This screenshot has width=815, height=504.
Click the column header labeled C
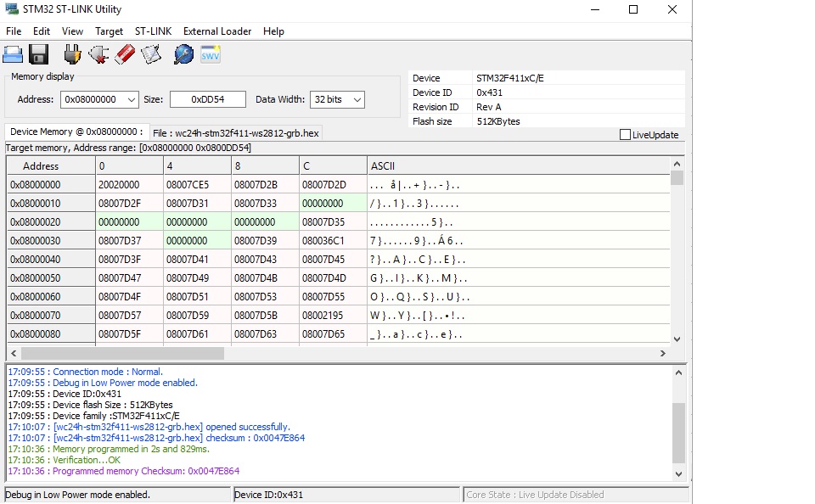(x=333, y=166)
